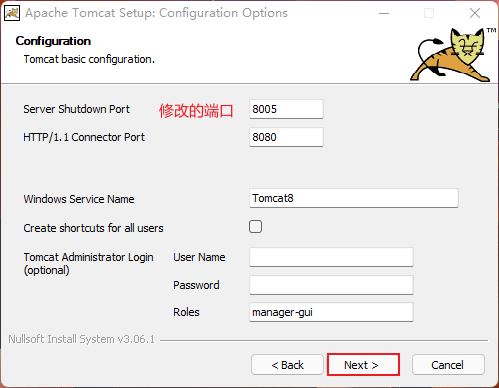Close the Apache Tomcat Setup dialog
The height and width of the screenshot is (388, 499).
(x=475, y=13)
